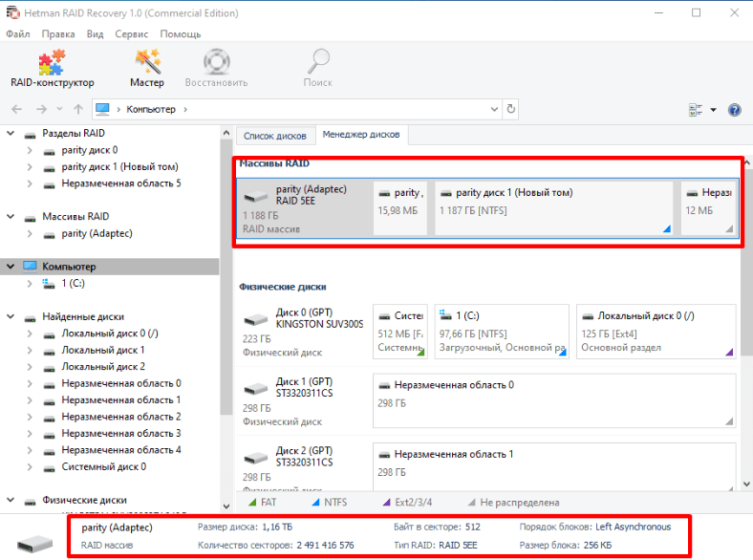The image size is (753, 560).
Task: Click the parity (Adaptec) RAID 5EE array disk
Action: pyautogui.click(x=305, y=208)
